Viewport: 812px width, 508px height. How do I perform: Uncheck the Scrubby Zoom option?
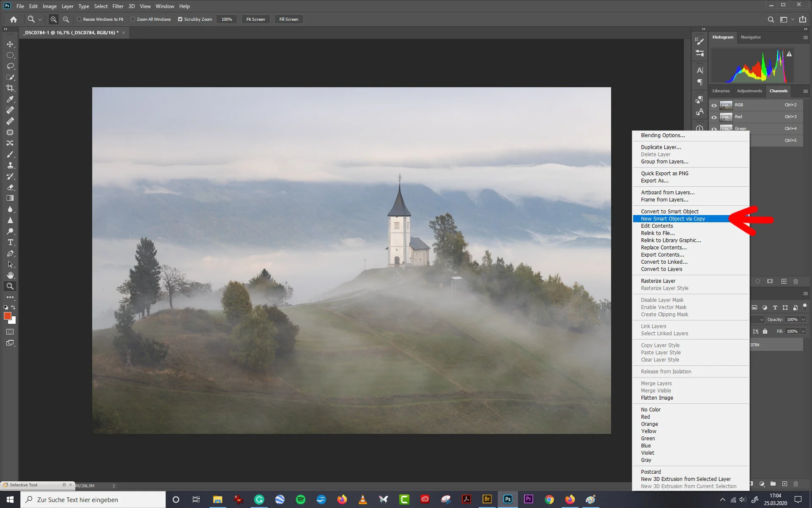180,19
